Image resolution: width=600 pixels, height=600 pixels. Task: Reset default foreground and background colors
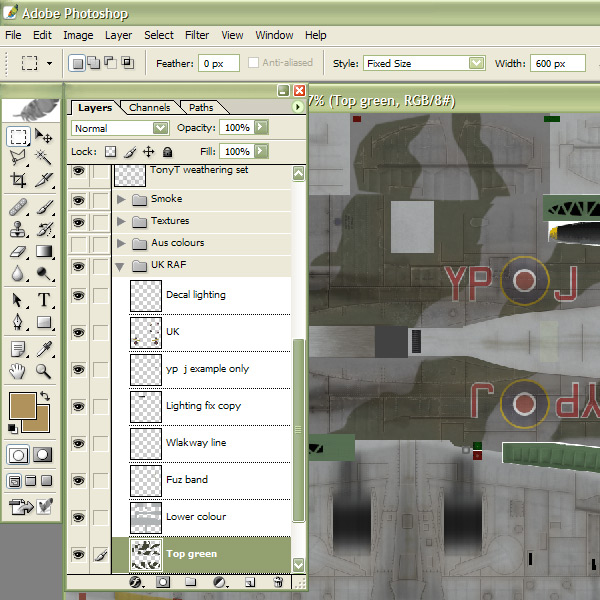tap(13, 429)
